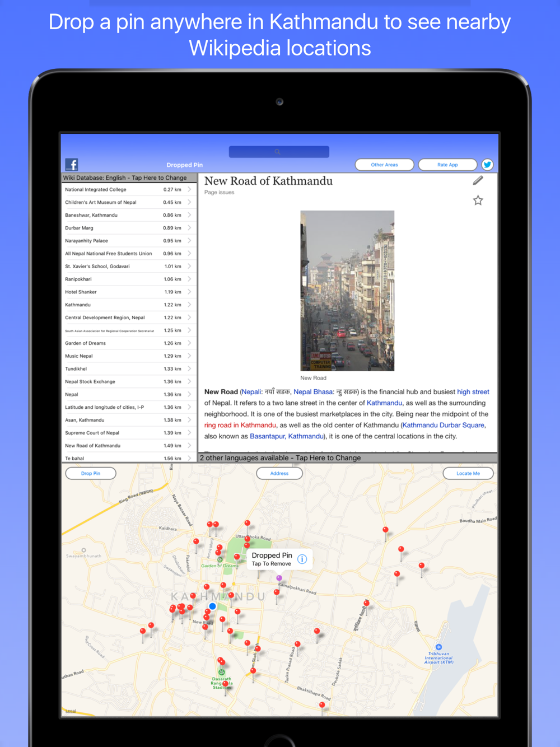Select Music Nepal entry
The width and height of the screenshot is (560, 747).
pyautogui.click(x=129, y=356)
